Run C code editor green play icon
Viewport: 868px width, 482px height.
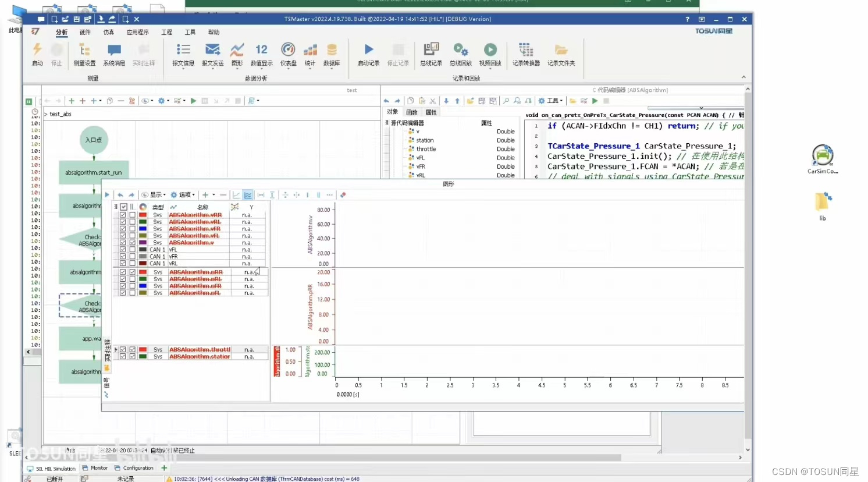[x=595, y=101]
